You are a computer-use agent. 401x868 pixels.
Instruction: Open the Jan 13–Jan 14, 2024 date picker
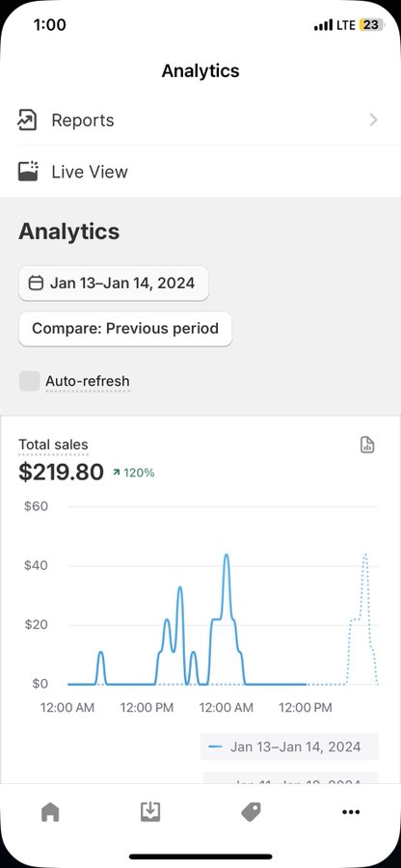coord(114,284)
